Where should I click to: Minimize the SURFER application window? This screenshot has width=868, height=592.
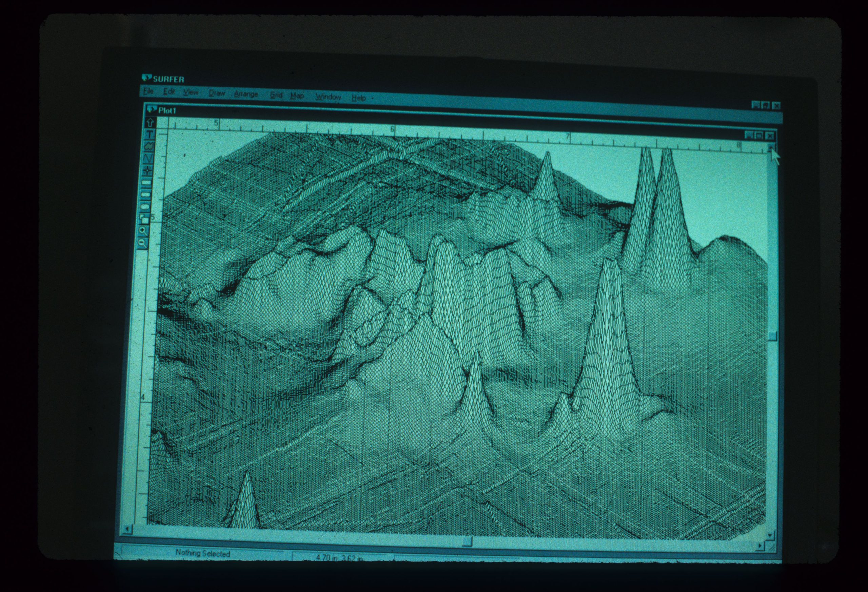pos(756,105)
